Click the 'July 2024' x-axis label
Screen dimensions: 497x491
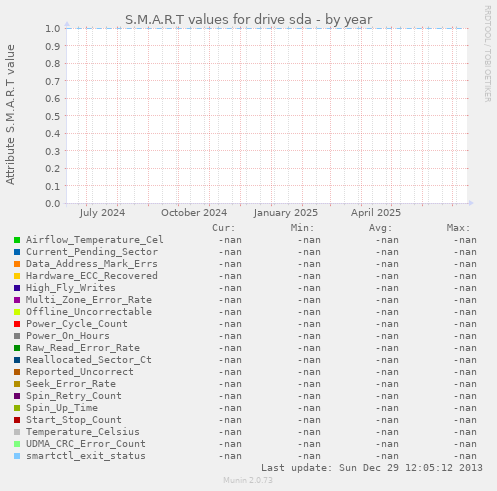pyautogui.click(x=102, y=213)
